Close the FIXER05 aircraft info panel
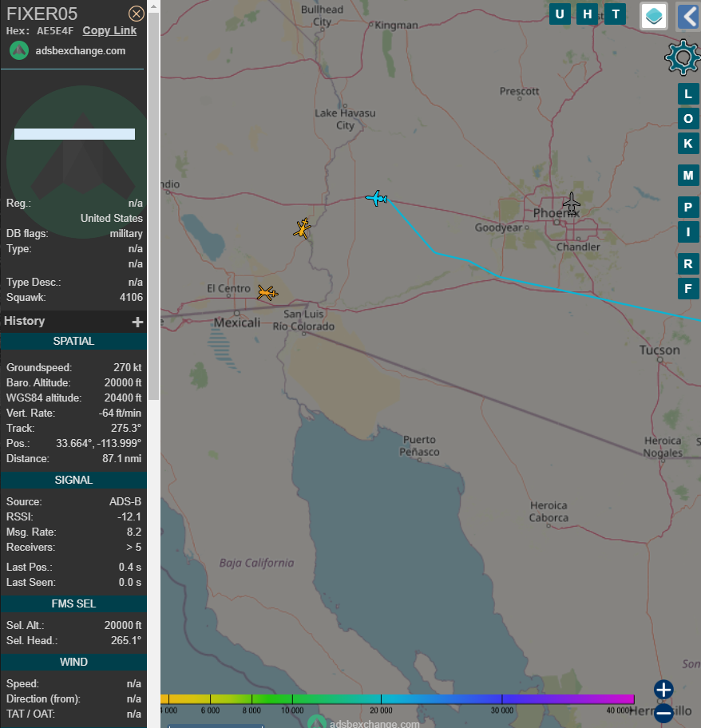Screen dimensions: 701x728 tap(136, 14)
